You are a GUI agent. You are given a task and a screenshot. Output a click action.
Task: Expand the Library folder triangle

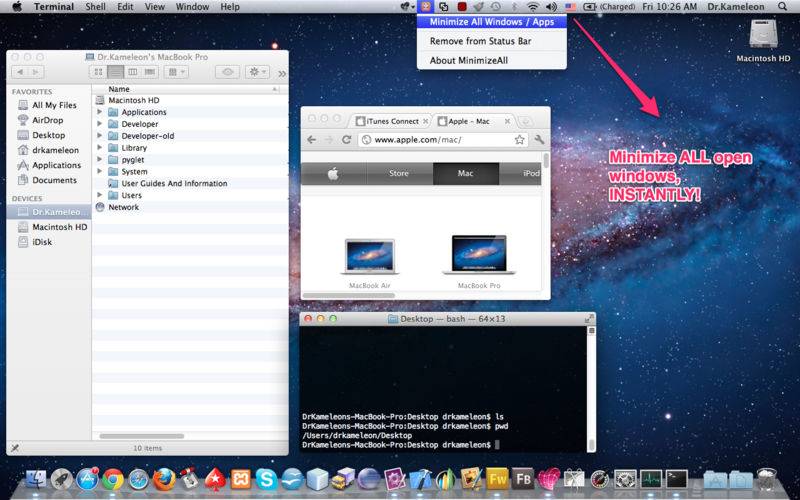(x=99, y=147)
